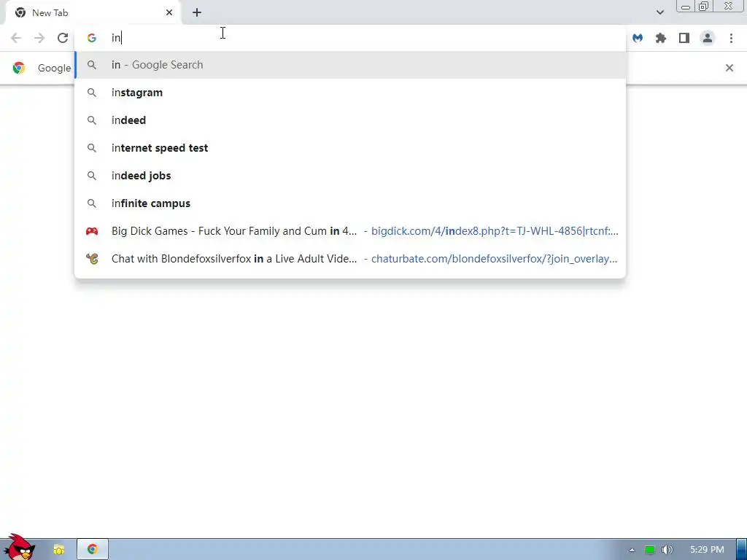Click the Google icon in address bar
This screenshot has height=560, width=747.
click(92, 38)
